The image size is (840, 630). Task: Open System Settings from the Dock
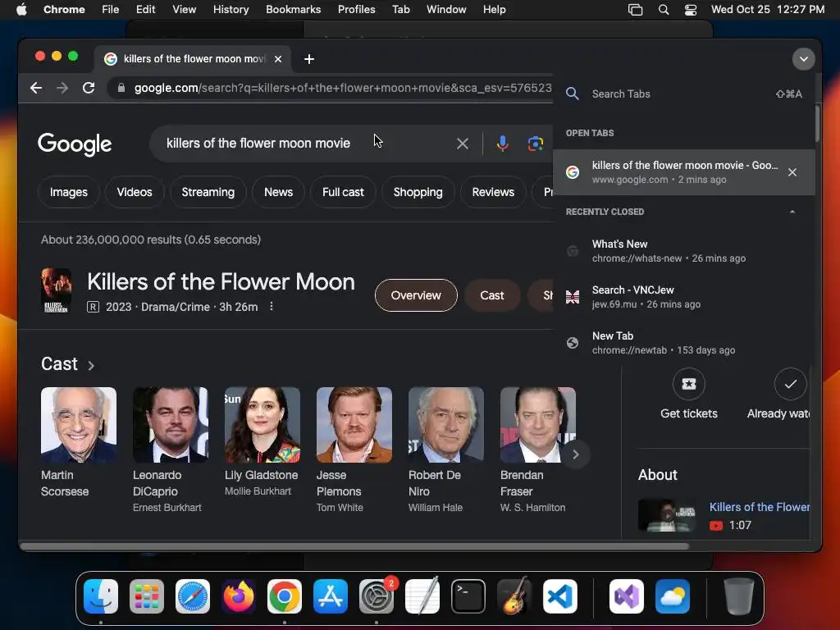click(377, 596)
